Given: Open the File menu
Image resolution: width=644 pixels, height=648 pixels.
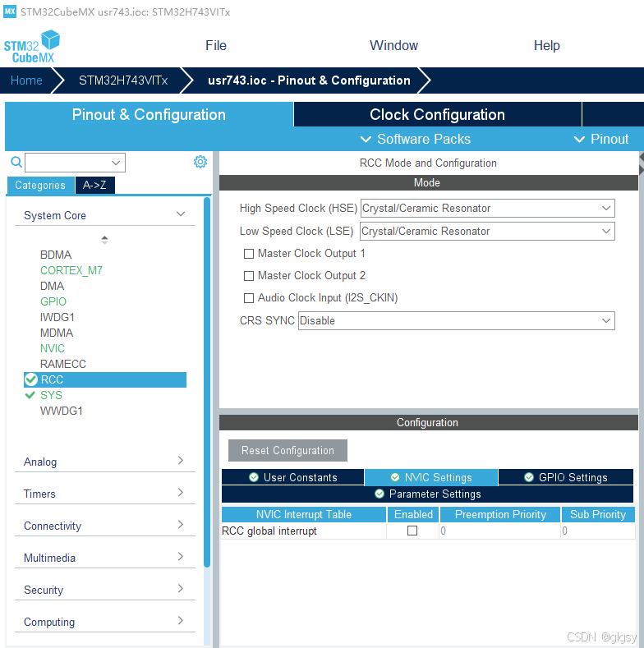Looking at the screenshot, I should click(x=216, y=45).
